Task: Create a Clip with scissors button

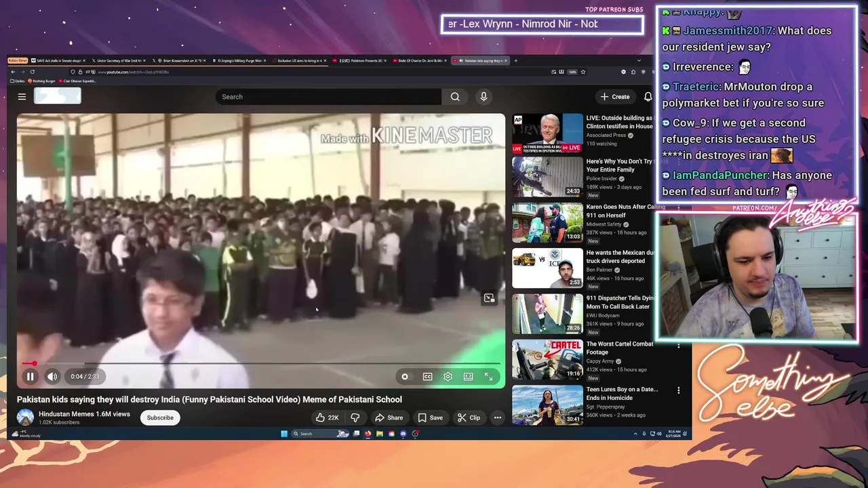Action: click(x=469, y=418)
